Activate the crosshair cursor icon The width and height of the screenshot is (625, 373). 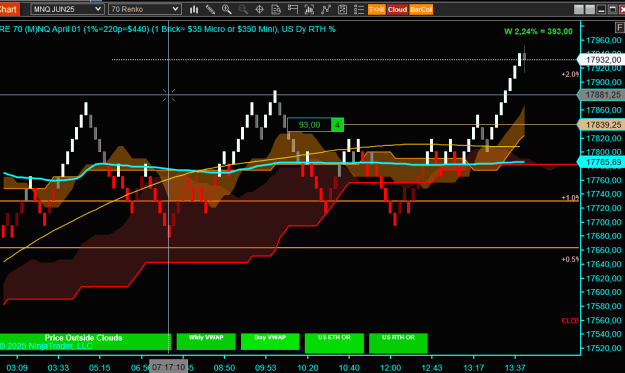pos(259,9)
